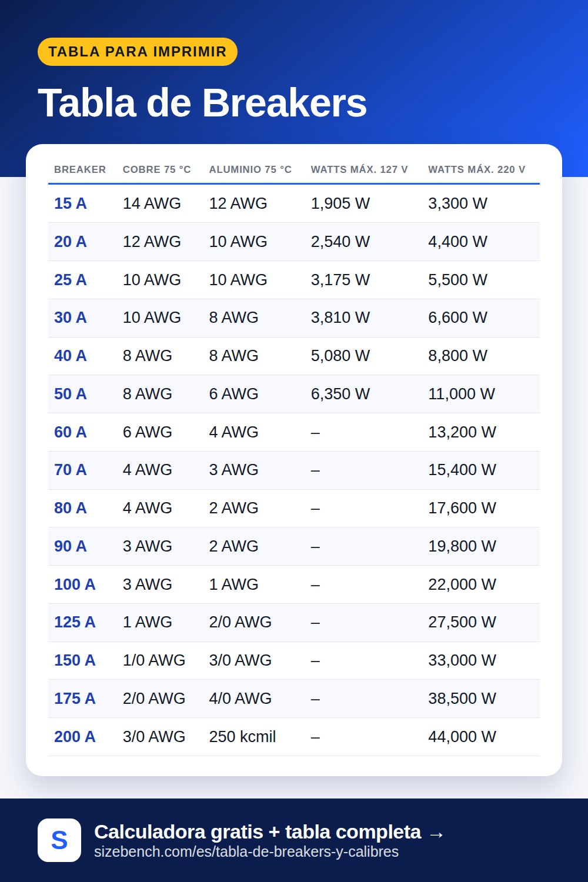Click the "4/0 AWG" aluminum cell
Viewport: 588px width, 882px height.
pos(240,699)
